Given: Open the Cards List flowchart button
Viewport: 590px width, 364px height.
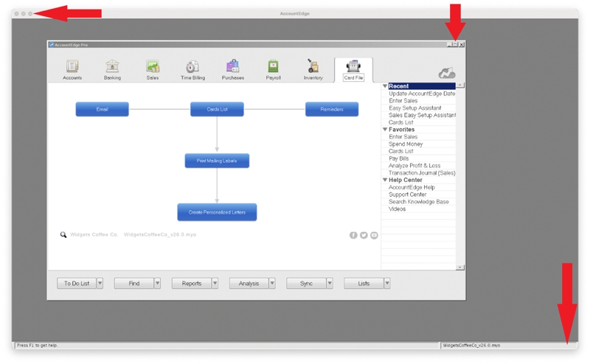Looking at the screenshot, I should tap(217, 109).
